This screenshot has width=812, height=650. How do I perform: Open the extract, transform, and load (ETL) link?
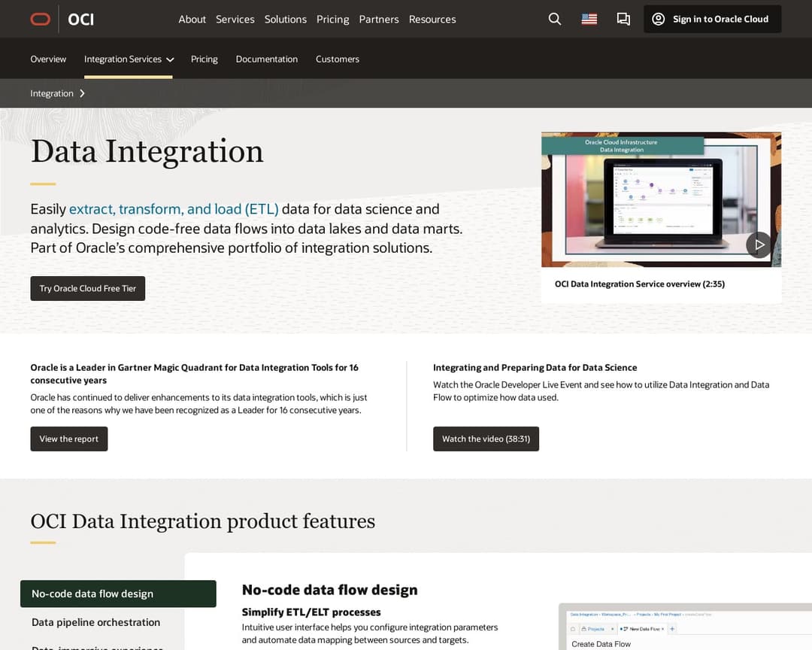[174, 209]
